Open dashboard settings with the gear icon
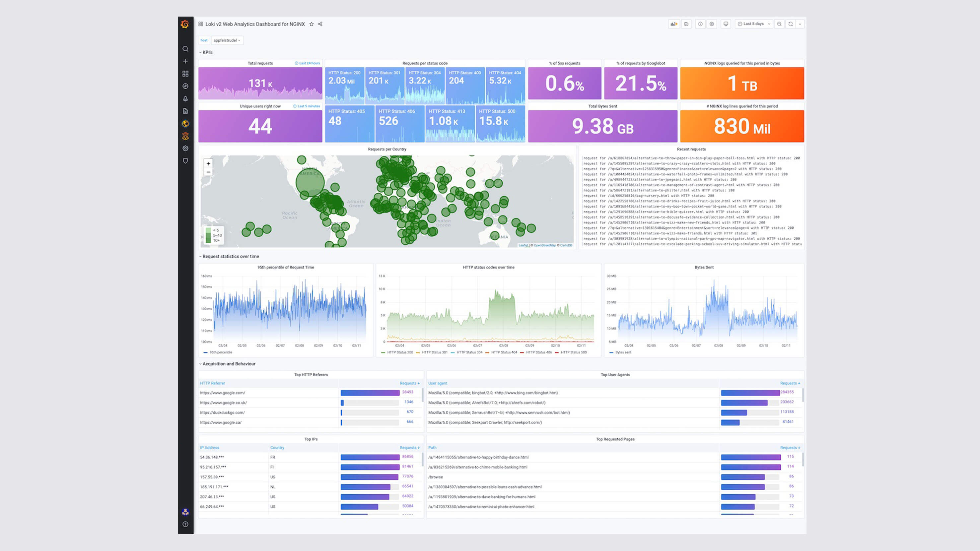Viewport: 980px width, 551px height. pyautogui.click(x=712, y=24)
